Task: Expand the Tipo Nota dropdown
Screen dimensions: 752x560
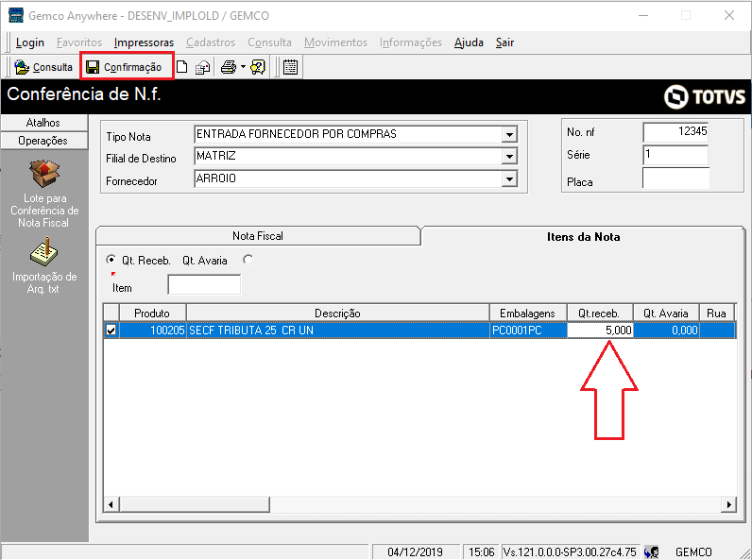Action: (x=509, y=135)
